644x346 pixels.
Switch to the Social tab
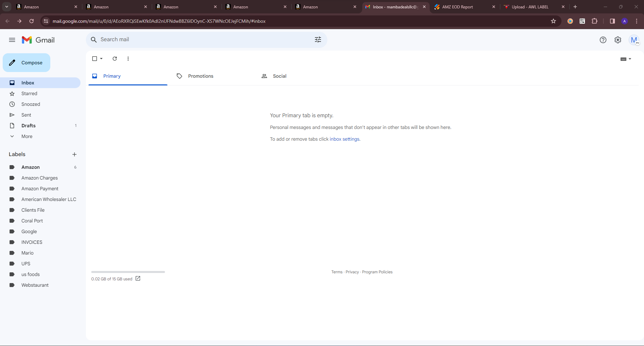point(298,76)
